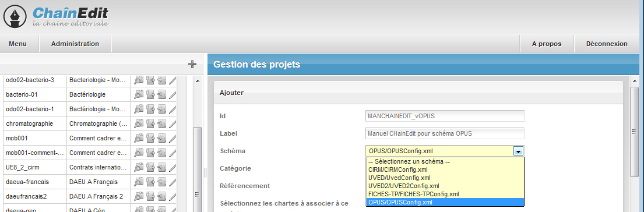Collapse the Schéma dropdown arrow
This screenshot has width=644, height=212.
[x=518, y=151]
